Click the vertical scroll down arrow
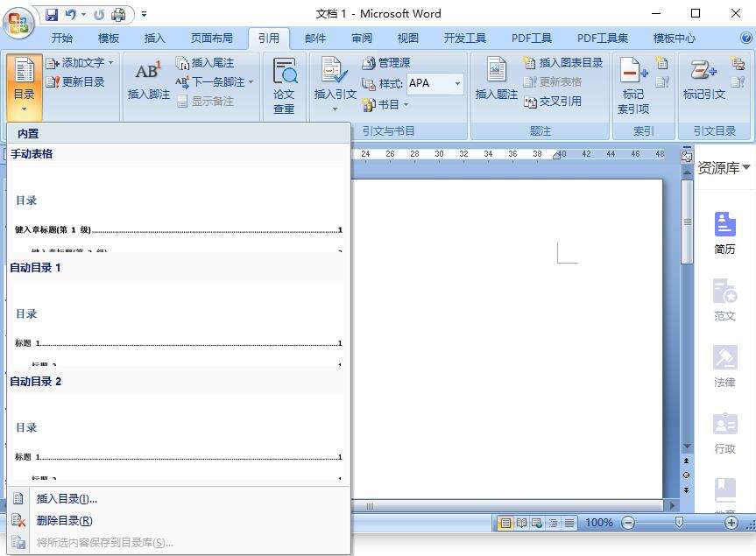 tap(687, 447)
